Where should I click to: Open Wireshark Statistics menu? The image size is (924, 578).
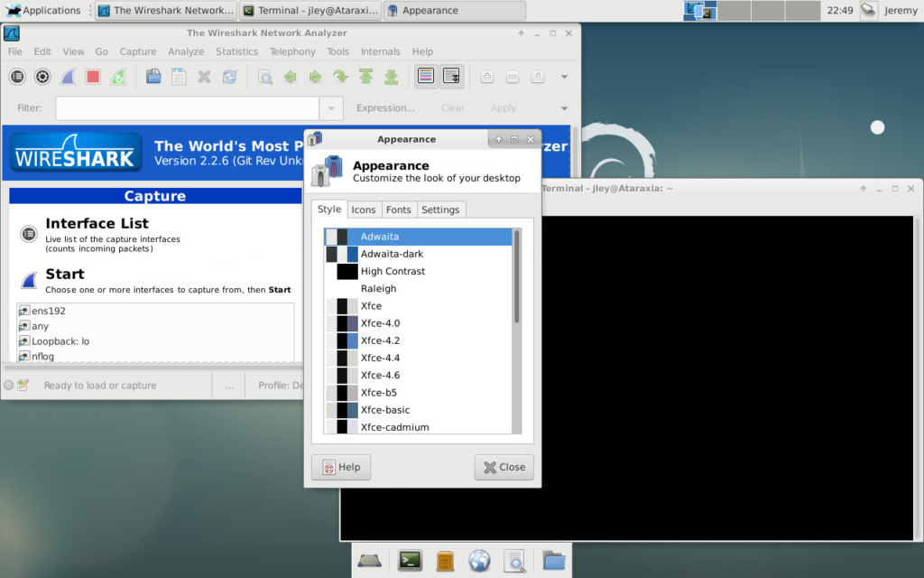pos(237,51)
